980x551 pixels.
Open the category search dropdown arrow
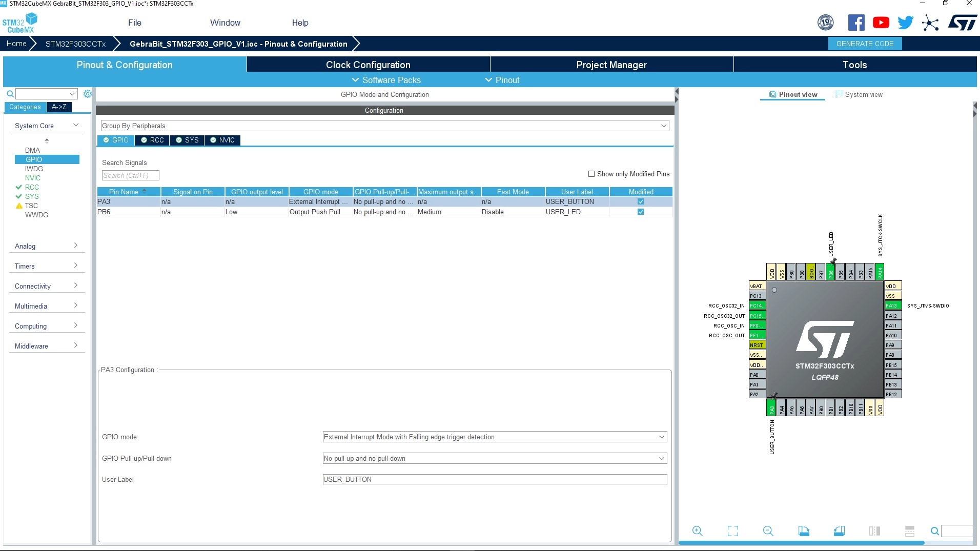point(72,94)
